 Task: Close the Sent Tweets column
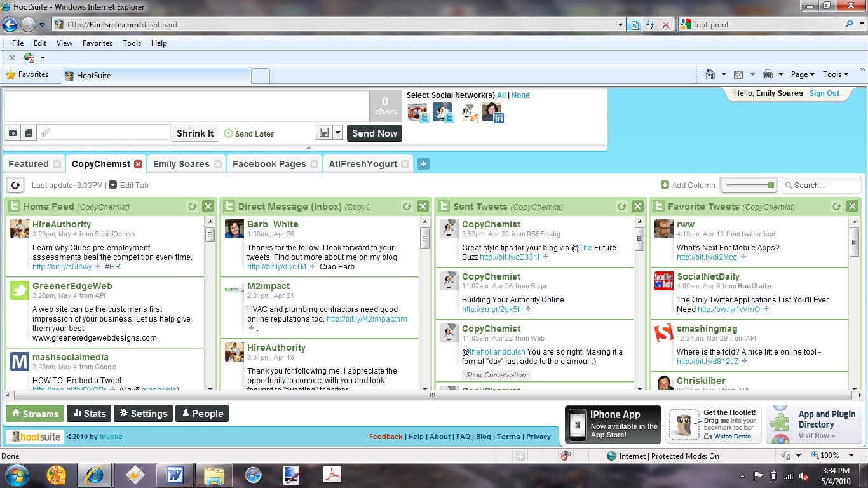click(x=637, y=207)
